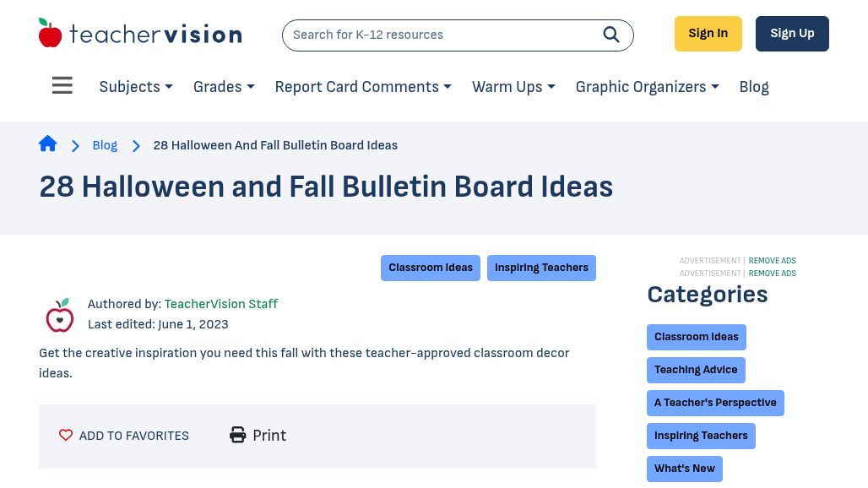Select the Teaching Advice category tag

tap(696, 370)
